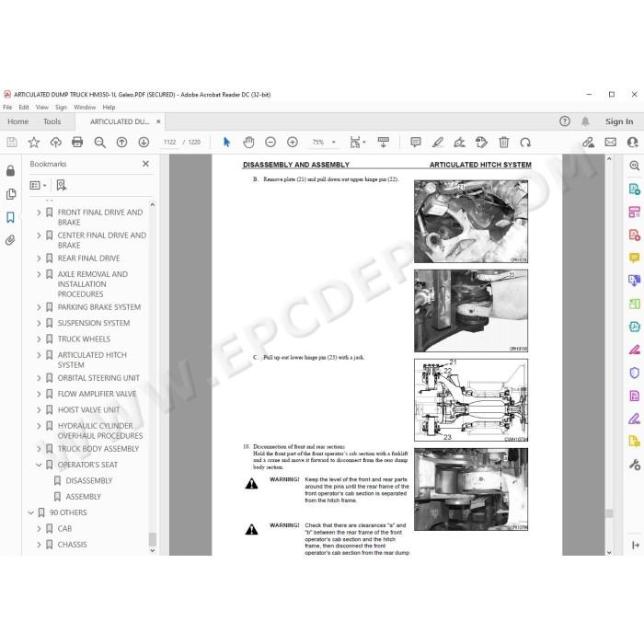Open the find text magnifier
The image size is (644, 644).
click(x=99, y=142)
